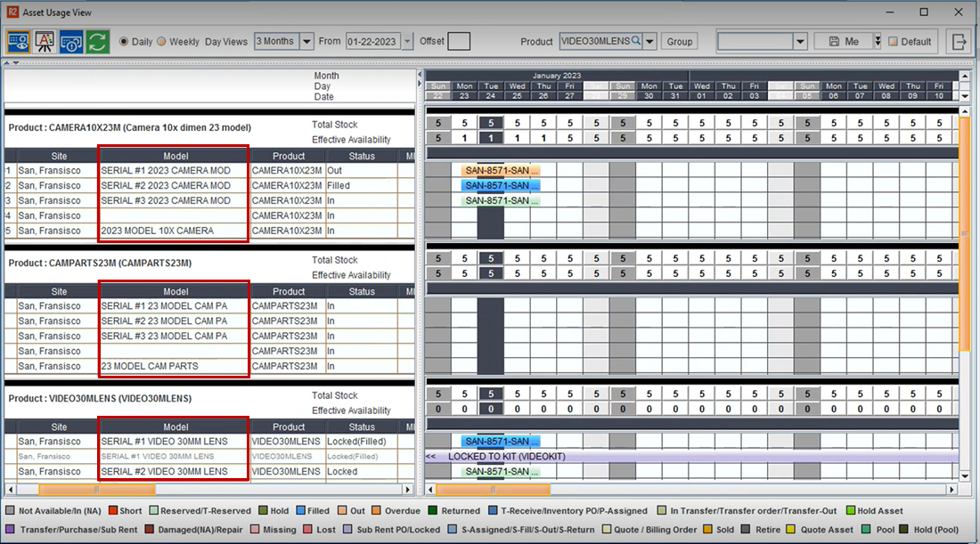Viewport: 980px width, 544px height.
Task: Open the 3 Months day views dropdown
Action: pos(306,41)
